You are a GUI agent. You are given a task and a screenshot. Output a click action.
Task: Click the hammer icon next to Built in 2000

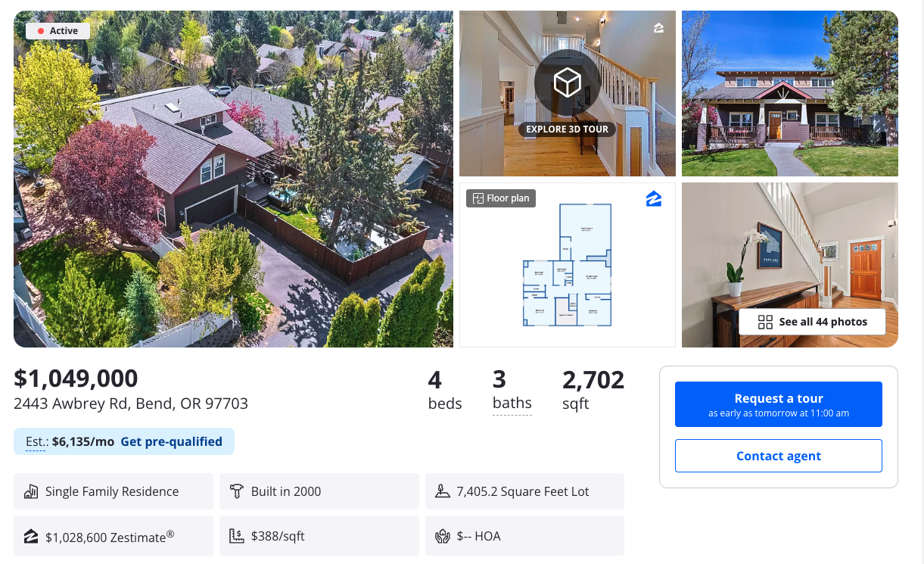(x=237, y=491)
